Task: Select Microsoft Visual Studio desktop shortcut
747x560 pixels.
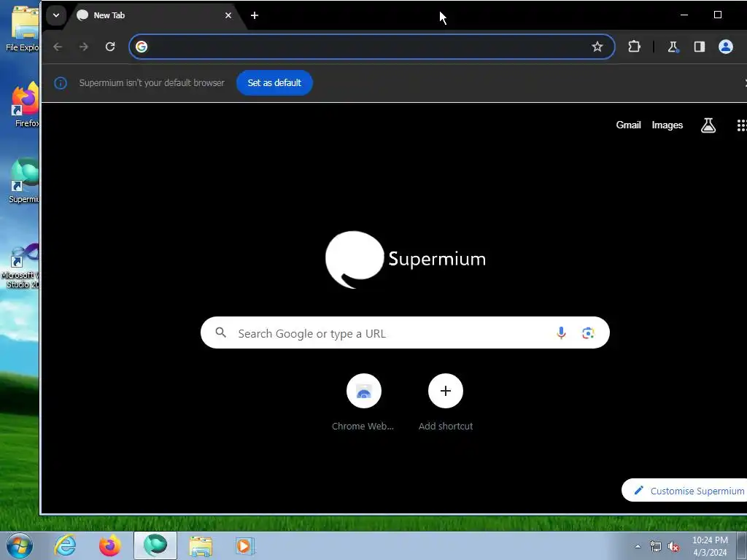Action: (21, 265)
